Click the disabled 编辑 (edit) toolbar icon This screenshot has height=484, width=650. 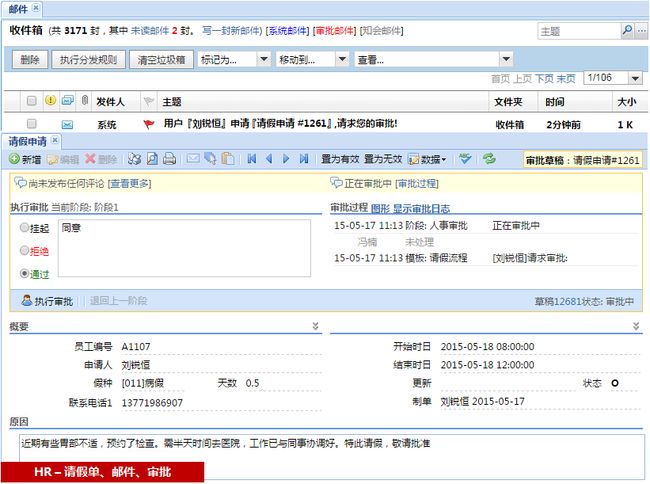(x=52, y=159)
